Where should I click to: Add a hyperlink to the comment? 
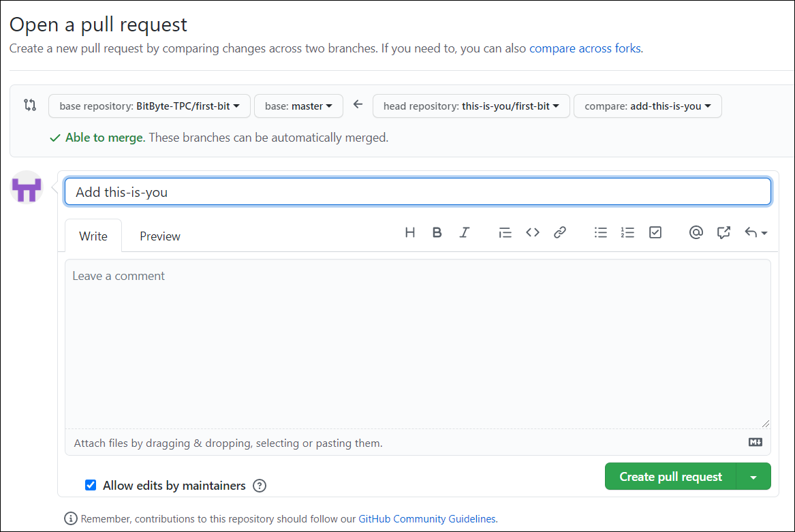tap(559, 232)
